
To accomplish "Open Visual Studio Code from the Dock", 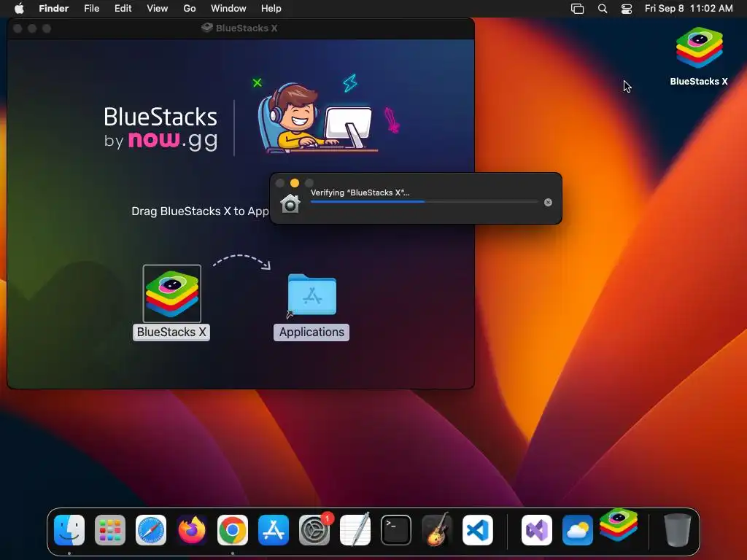I will (478, 530).
